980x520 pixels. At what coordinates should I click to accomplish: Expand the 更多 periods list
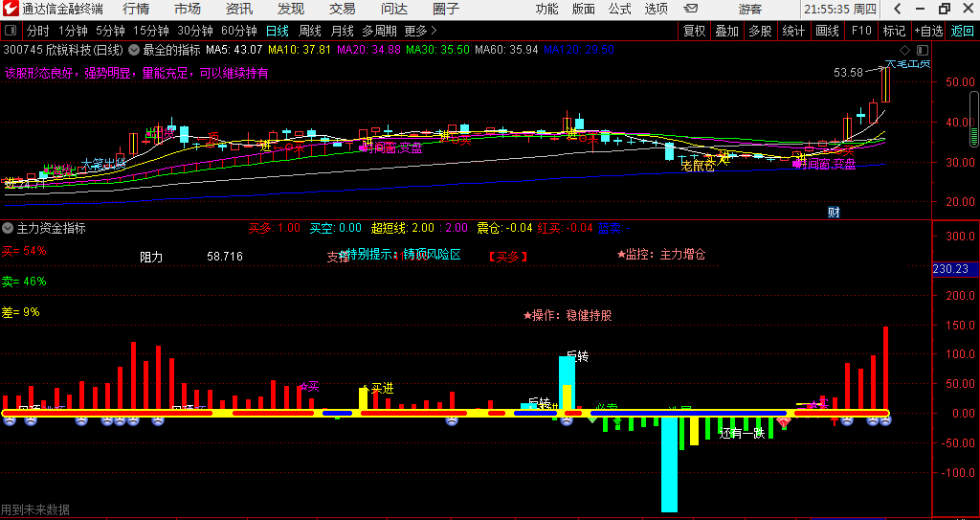click(421, 31)
